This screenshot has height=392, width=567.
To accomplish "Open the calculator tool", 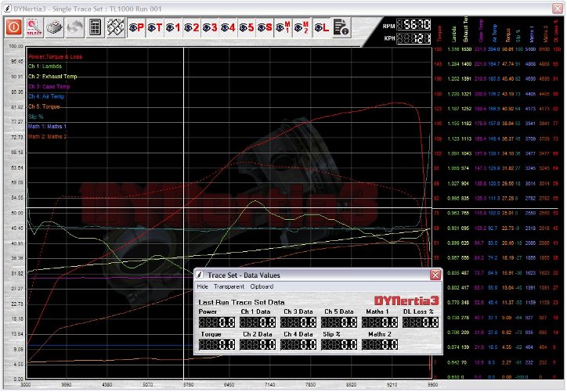I will pyautogui.click(x=95, y=27).
